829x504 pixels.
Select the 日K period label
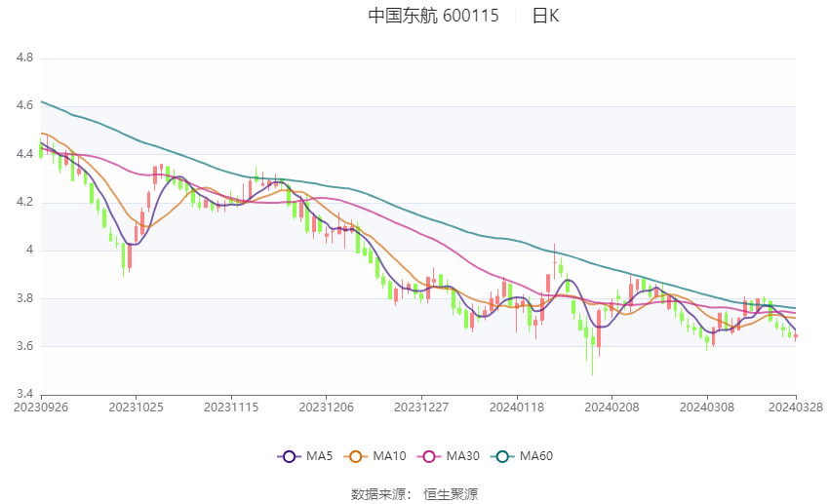coord(545,16)
